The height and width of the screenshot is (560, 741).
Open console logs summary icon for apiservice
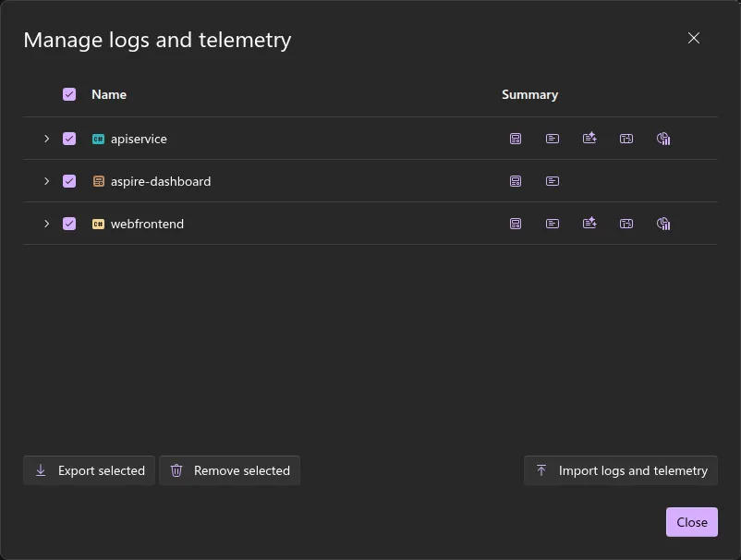pyautogui.click(x=516, y=139)
